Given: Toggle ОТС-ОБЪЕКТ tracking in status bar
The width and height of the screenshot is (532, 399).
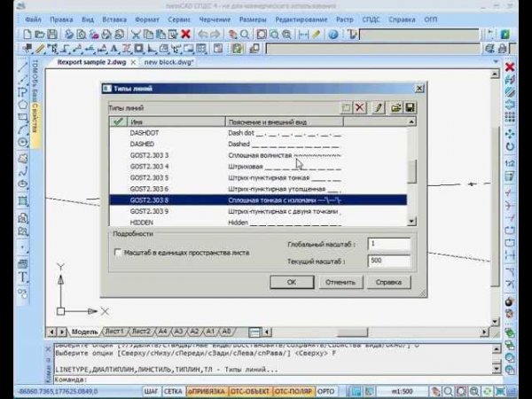Looking at the screenshot, I should click(x=250, y=391).
